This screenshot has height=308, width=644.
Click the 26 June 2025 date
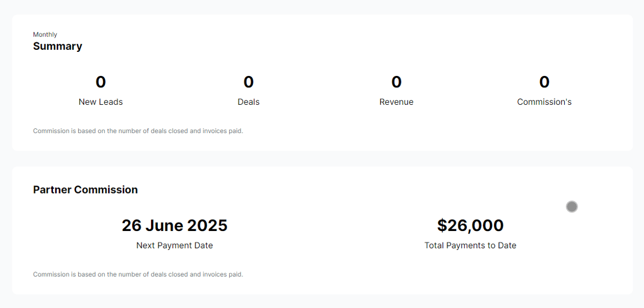point(175,226)
